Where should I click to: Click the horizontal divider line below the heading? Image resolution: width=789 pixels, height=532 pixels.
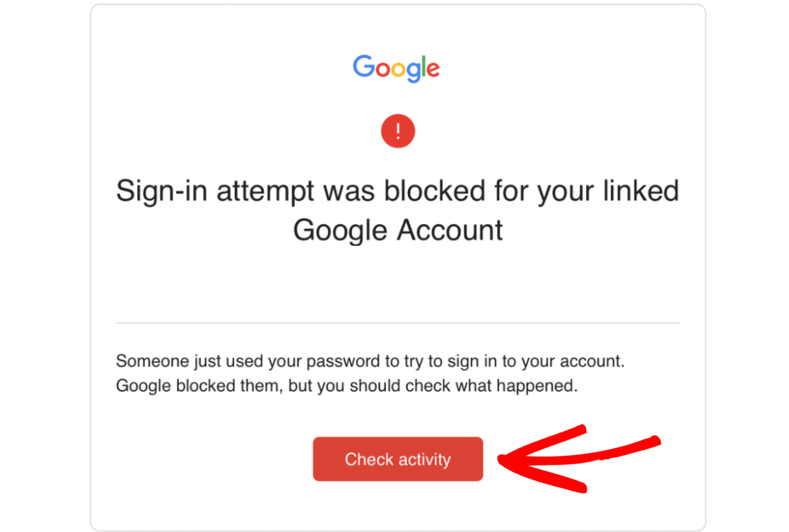point(397,323)
